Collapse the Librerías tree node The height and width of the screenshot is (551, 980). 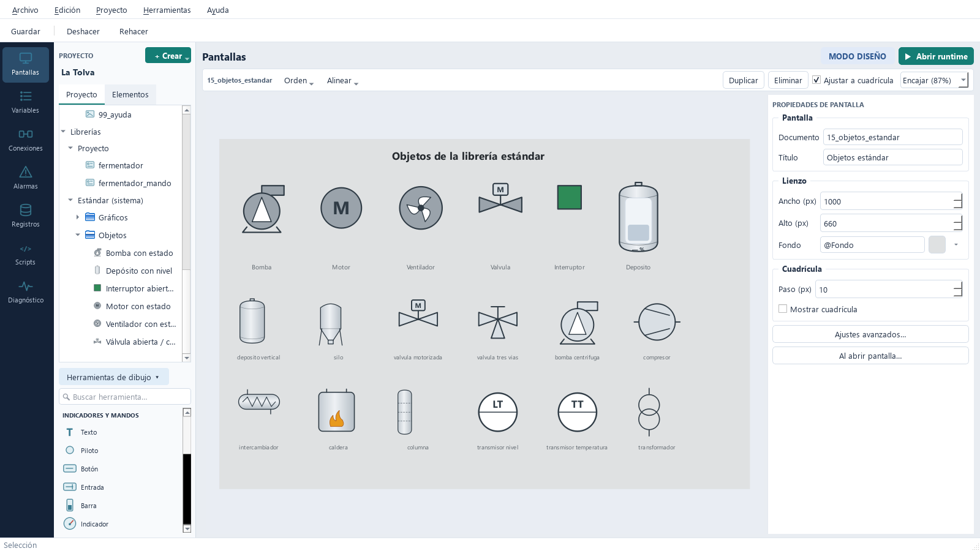[x=63, y=132]
